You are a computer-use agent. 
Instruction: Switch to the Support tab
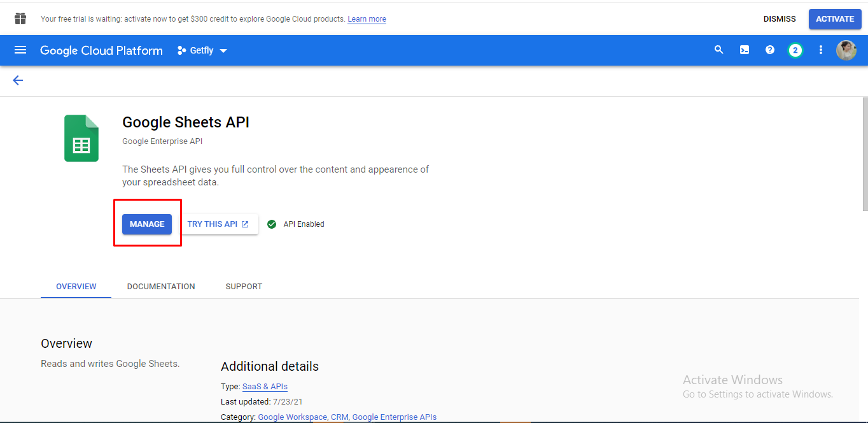[x=244, y=287]
